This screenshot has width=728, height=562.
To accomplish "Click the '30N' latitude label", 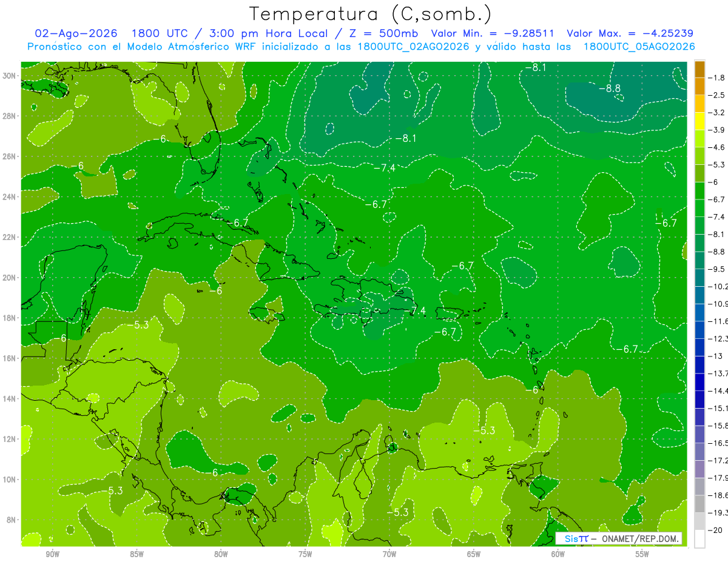I will point(10,75).
